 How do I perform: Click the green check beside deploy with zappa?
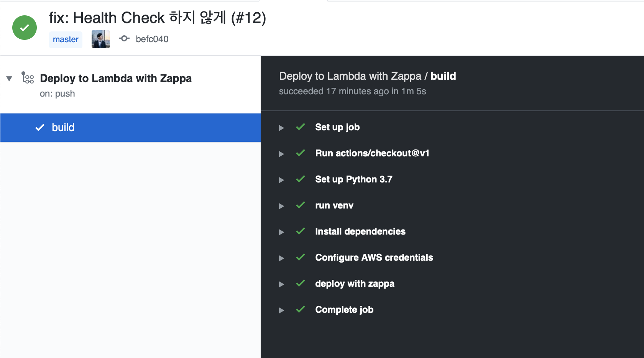pos(301,283)
